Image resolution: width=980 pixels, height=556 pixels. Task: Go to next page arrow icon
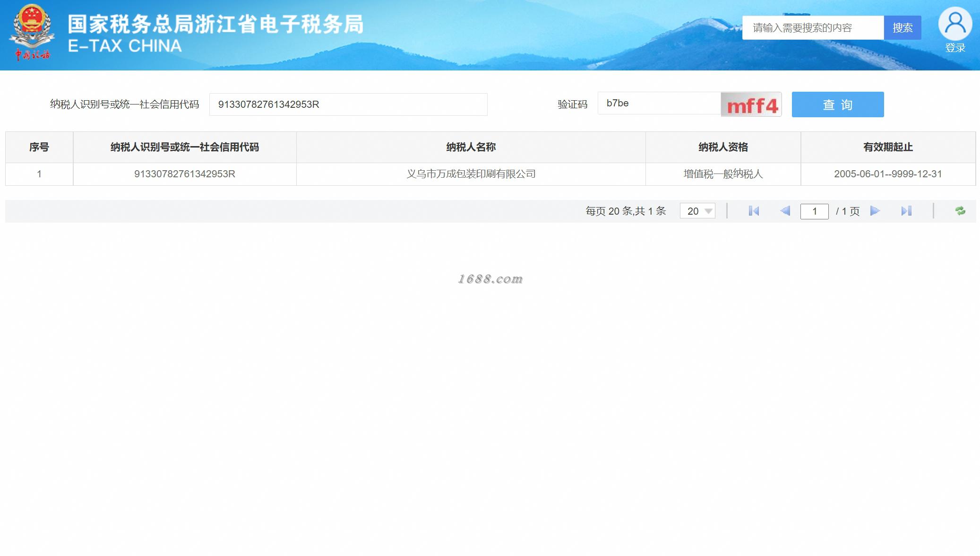(875, 211)
